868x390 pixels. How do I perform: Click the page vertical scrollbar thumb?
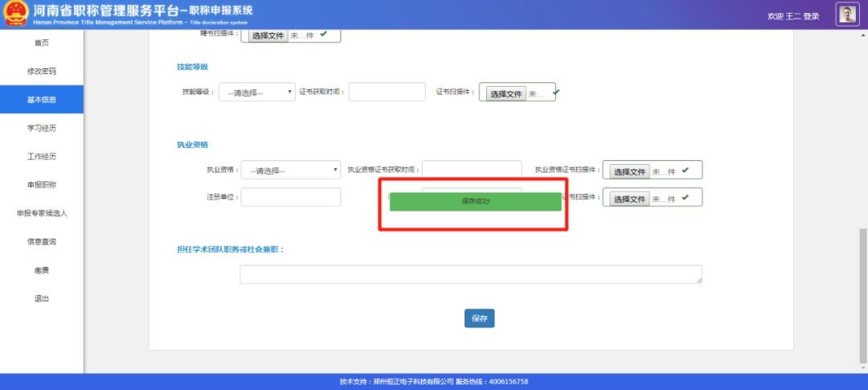(x=863, y=294)
